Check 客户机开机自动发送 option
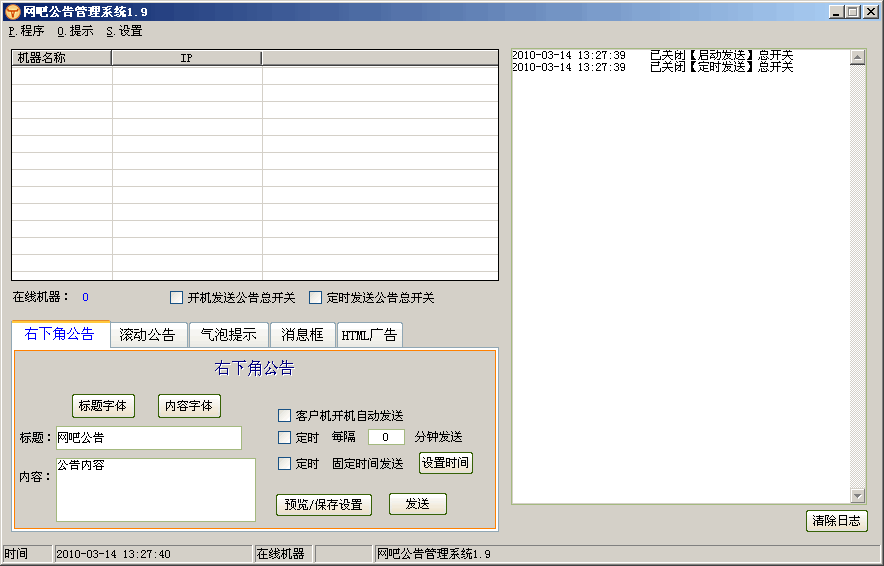The image size is (884, 566). click(285, 416)
